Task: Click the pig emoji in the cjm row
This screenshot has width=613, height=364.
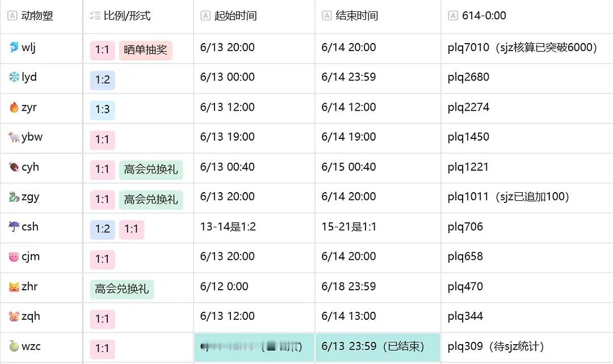Action: pyautogui.click(x=14, y=257)
